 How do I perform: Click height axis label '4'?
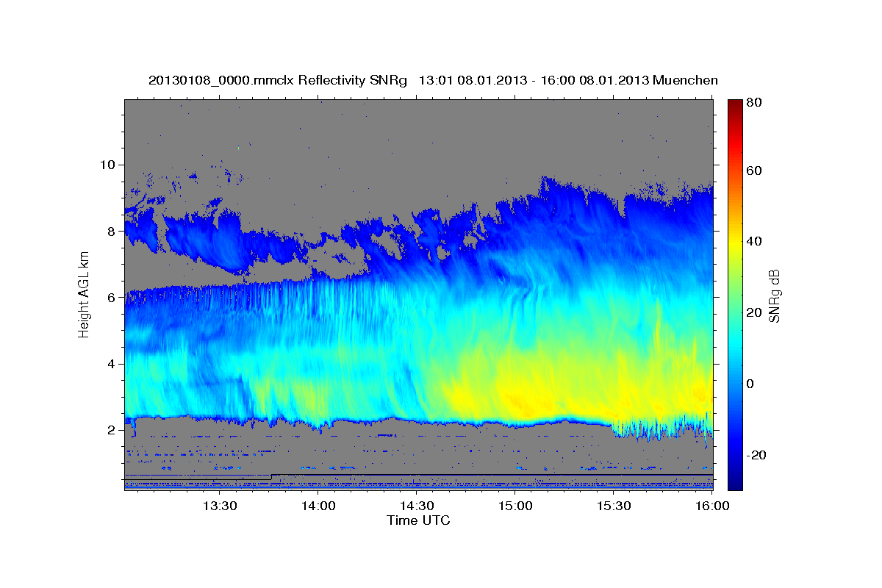pyautogui.click(x=112, y=364)
